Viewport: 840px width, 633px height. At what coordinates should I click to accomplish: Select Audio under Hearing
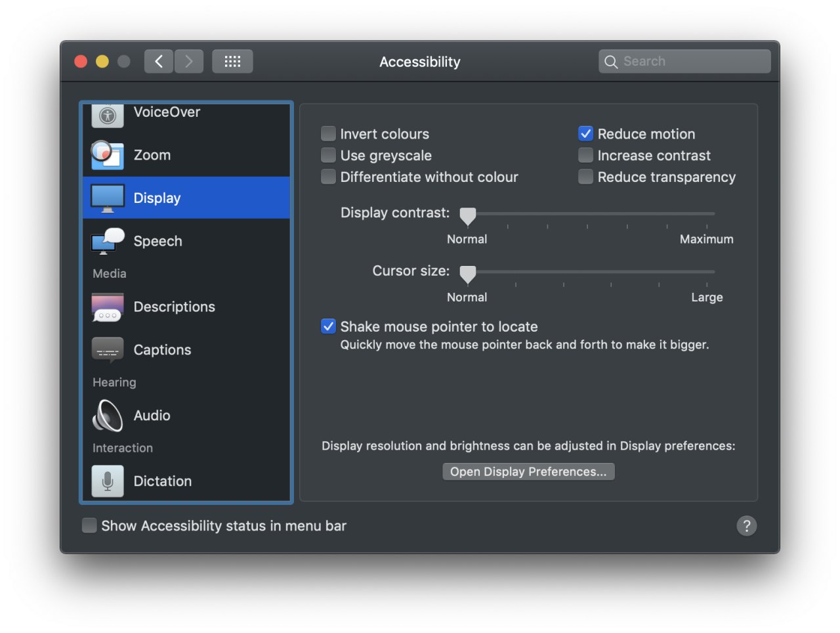[186, 416]
